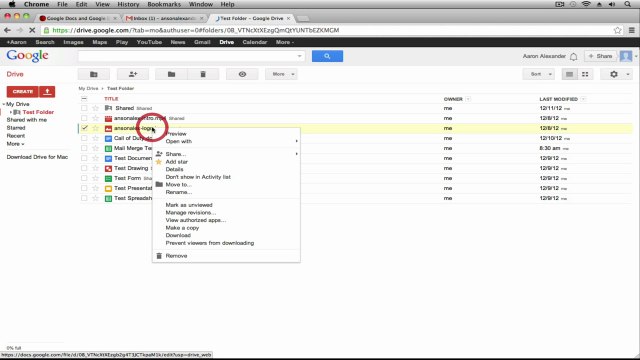This screenshot has width=640, height=360.
Task: Open Spotlight search in the menu bar
Action: coord(628,4)
